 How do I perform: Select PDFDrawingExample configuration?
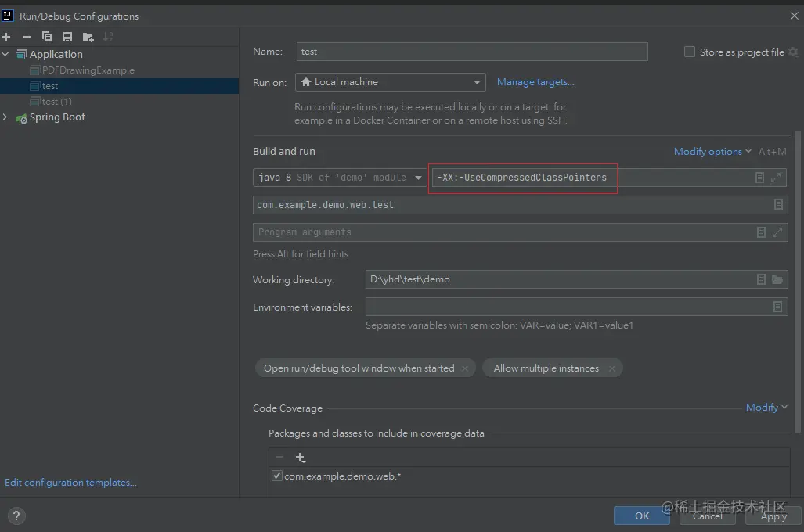88,70
